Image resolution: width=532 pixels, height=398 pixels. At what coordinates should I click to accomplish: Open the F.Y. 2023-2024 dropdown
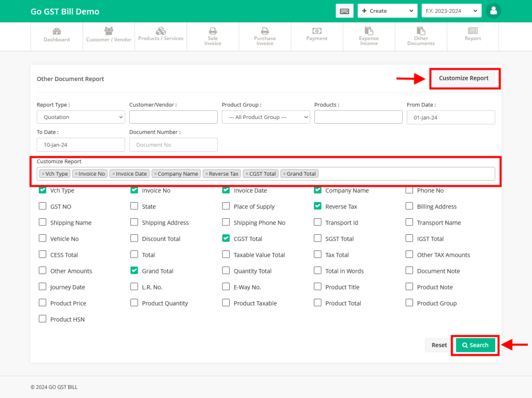(451, 10)
